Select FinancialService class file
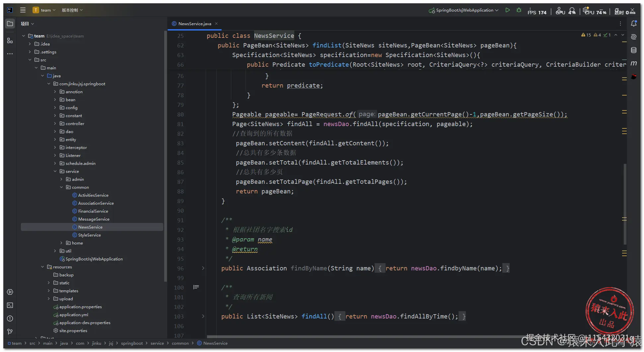 pyautogui.click(x=93, y=211)
